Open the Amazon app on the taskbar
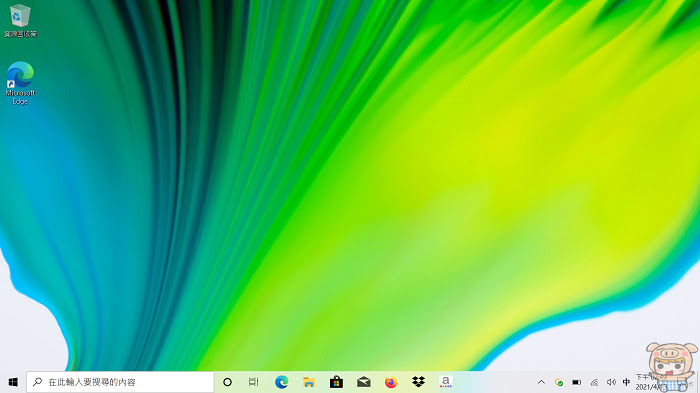Viewport: 700px width, 393px height. coord(446,382)
